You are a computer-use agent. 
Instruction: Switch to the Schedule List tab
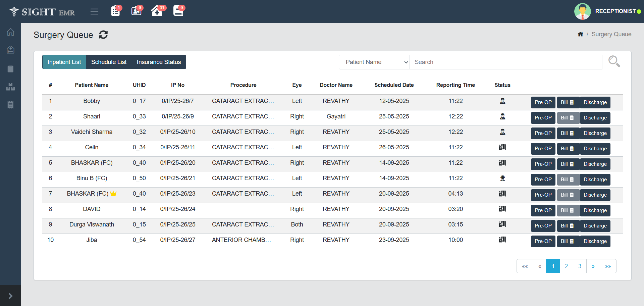[109, 62]
